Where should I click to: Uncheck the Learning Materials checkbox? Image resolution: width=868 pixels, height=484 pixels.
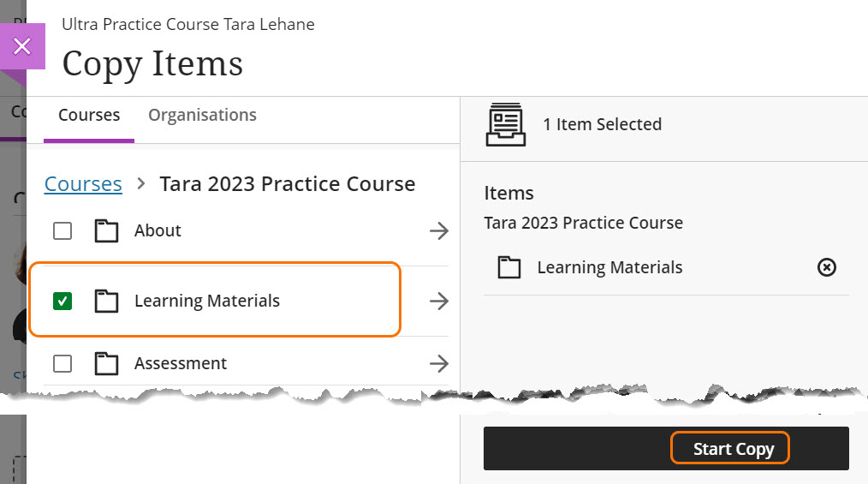(x=62, y=301)
